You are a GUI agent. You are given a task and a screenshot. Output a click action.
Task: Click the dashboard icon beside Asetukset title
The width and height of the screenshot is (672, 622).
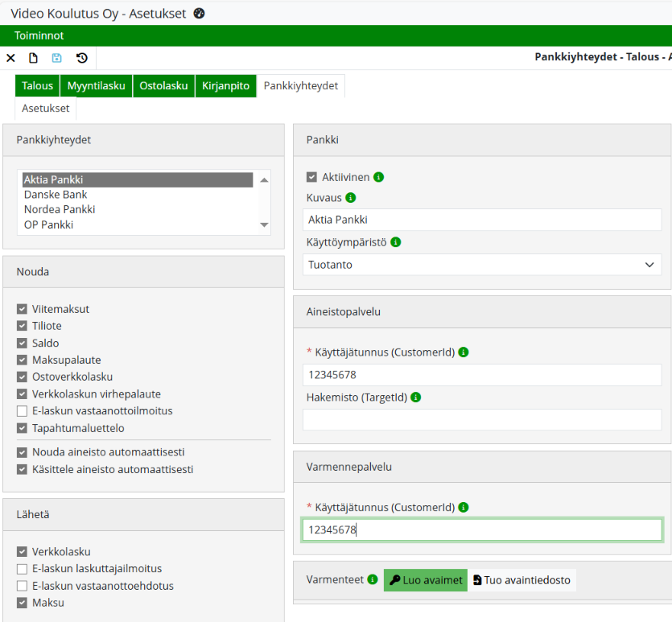pos(200,13)
